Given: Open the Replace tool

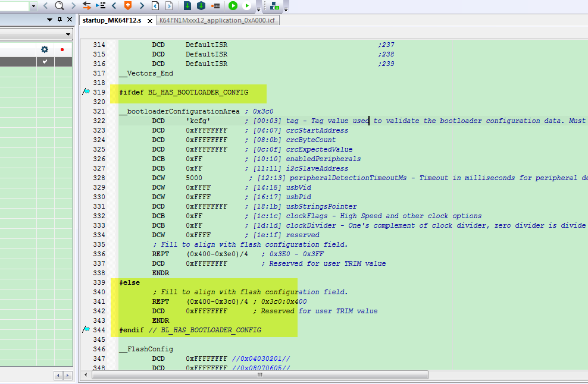Looking at the screenshot, I should (x=87, y=5).
